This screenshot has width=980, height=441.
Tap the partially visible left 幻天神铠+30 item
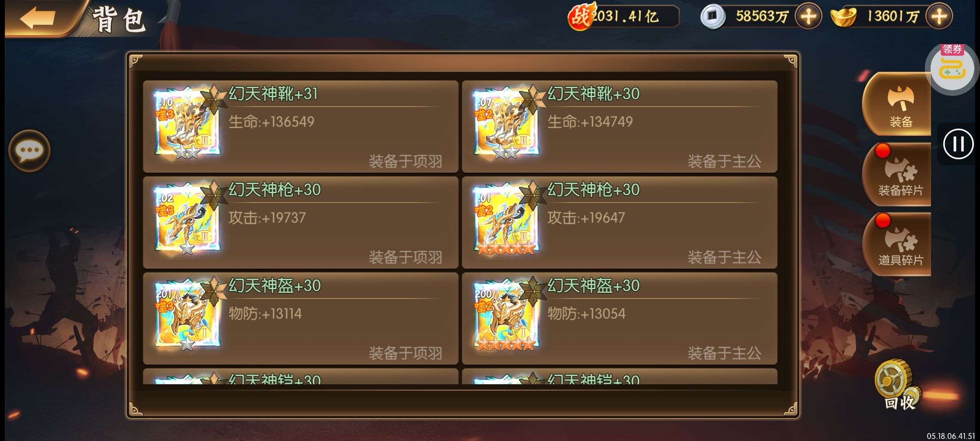click(x=301, y=376)
